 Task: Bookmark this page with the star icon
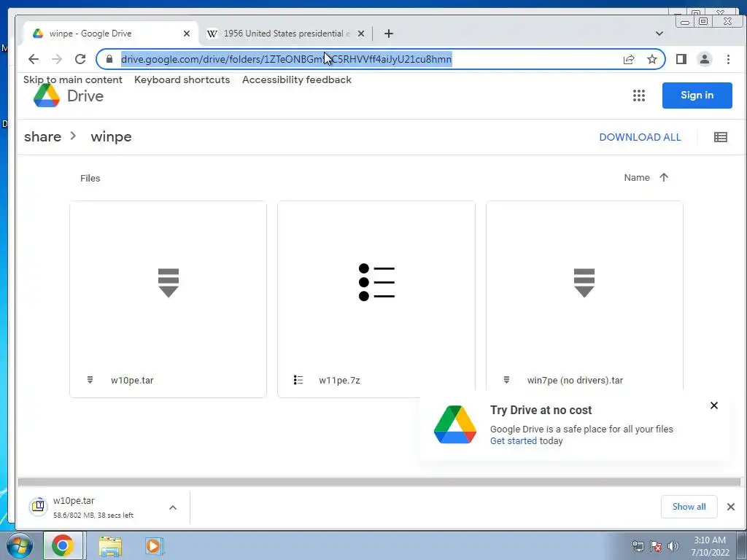pos(652,59)
